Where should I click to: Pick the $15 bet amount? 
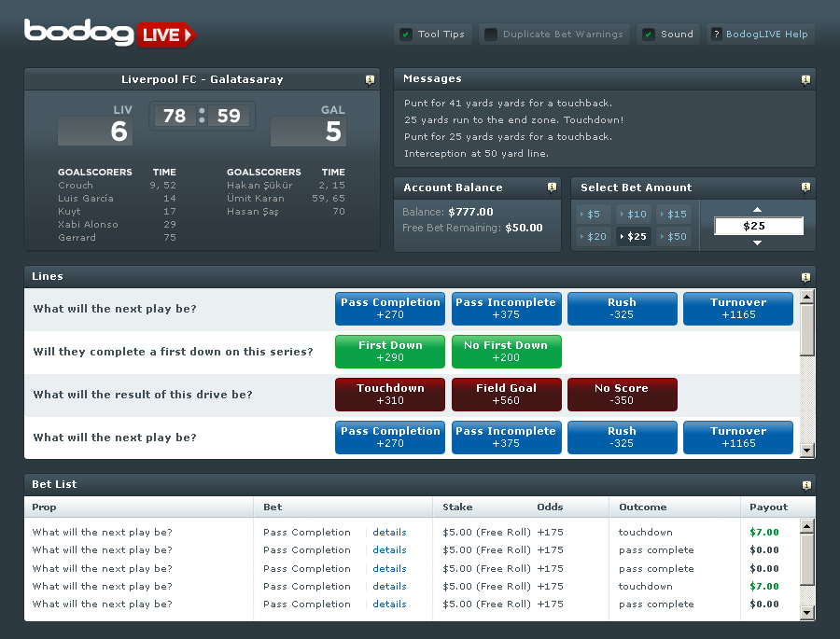pyautogui.click(x=673, y=215)
